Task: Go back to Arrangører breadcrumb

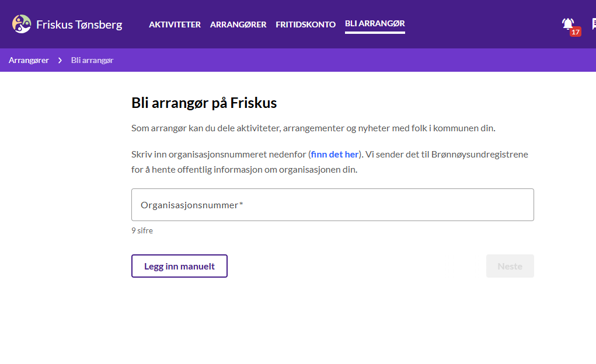Action: pyautogui.click(x=29, y=61)
